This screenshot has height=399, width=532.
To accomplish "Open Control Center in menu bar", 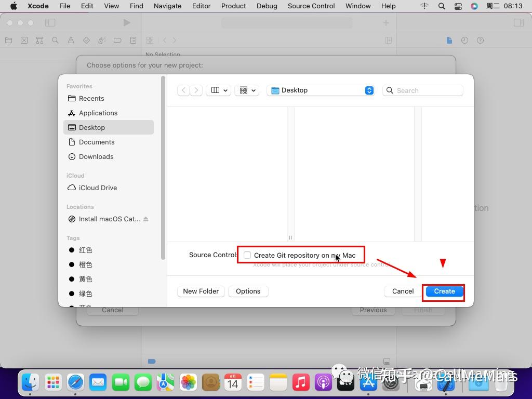I will point(458,6).
